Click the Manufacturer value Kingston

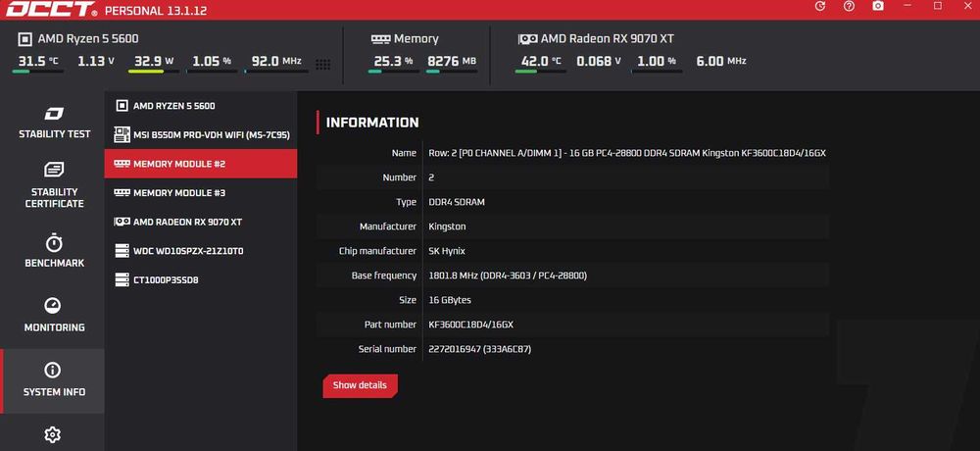point(447,226)
